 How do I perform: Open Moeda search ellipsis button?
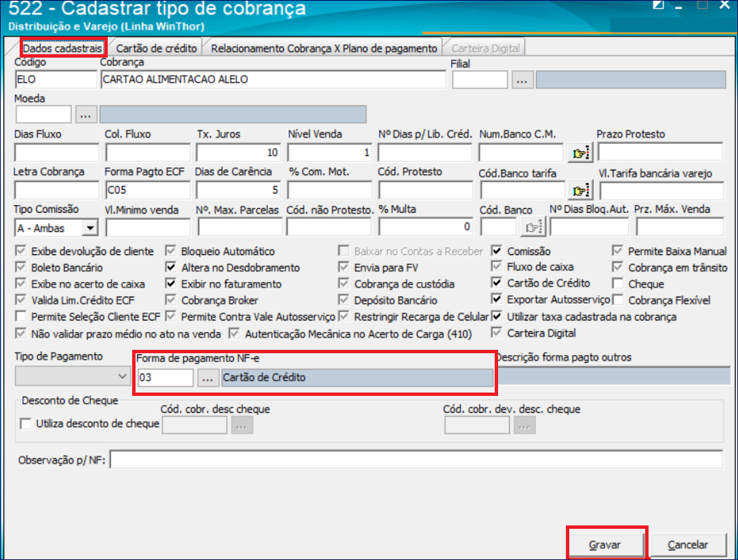point(85,115)
